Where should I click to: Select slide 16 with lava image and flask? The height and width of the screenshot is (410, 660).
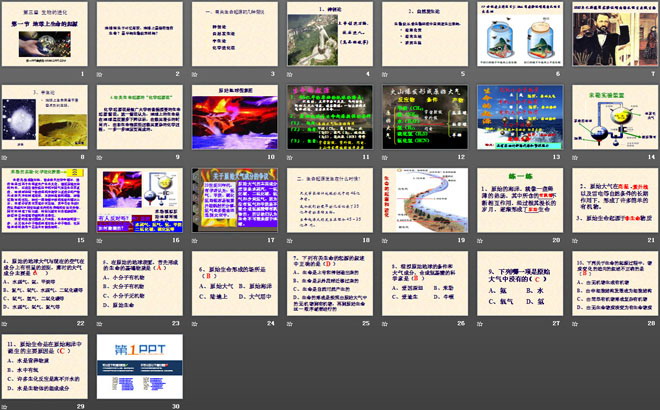(x=140, y=200)
